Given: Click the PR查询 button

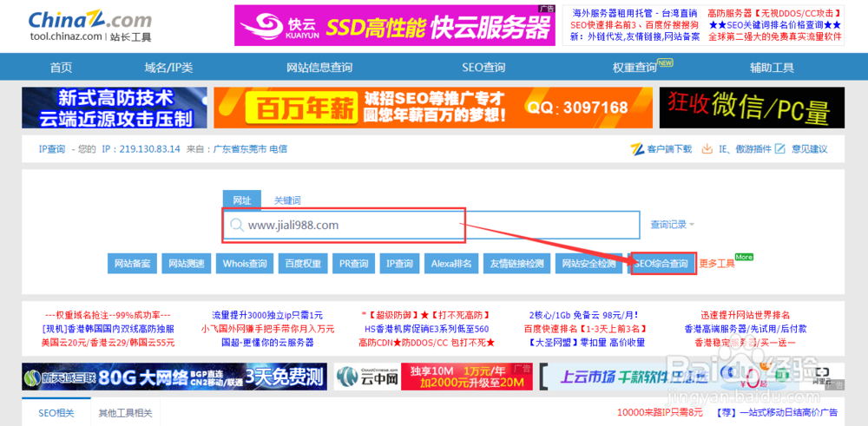Looking at the screenshot, I should point(354,264).
